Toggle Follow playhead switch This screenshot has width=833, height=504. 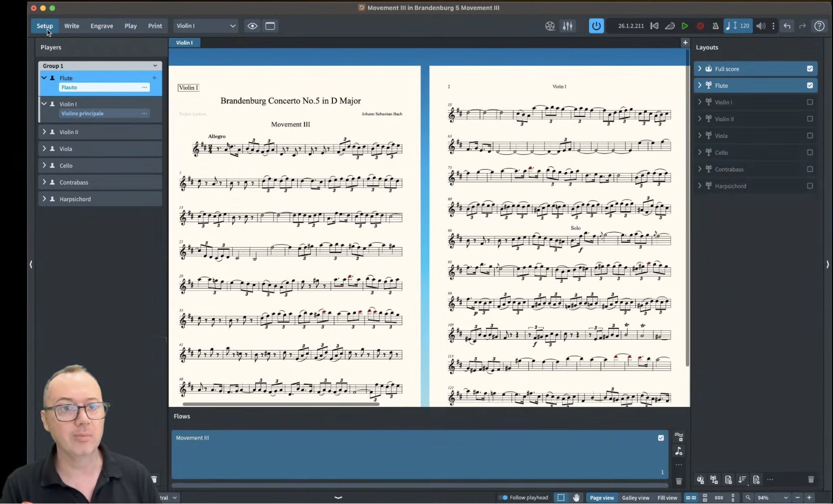(x=503, y=497)
